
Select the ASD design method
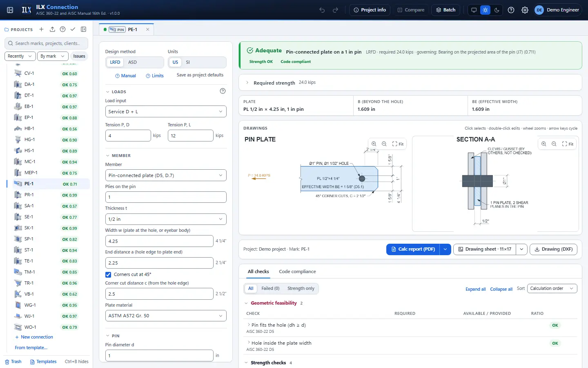(132, 62)
